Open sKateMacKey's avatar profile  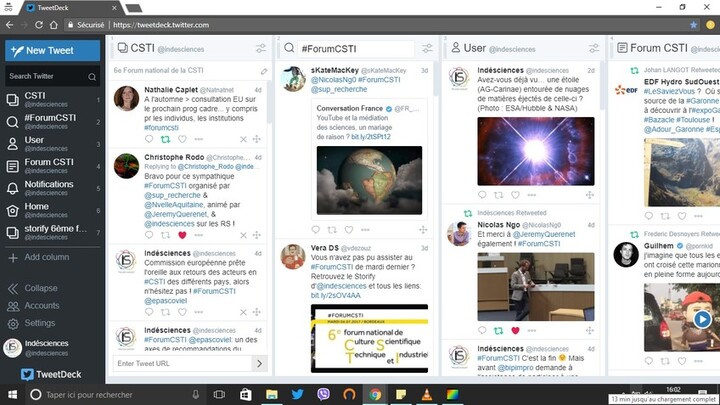(x=293, y=79)
